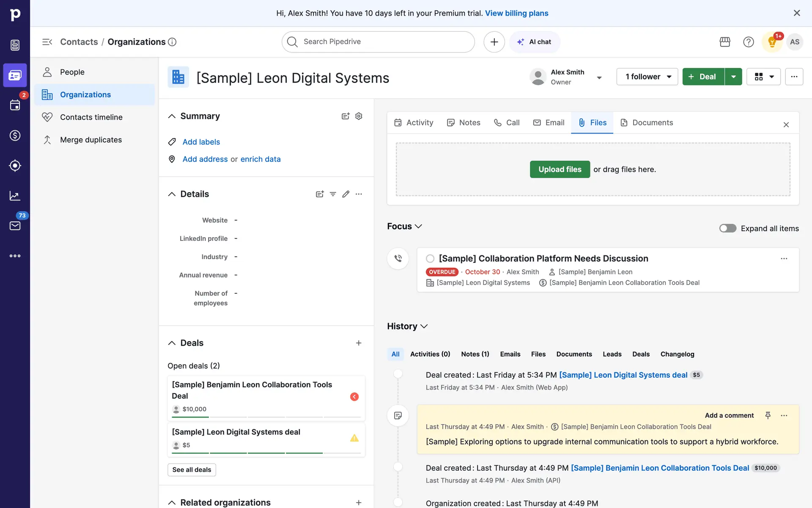
Task: Open the 1 follower dropdown
Action: (x=647, y=77)
